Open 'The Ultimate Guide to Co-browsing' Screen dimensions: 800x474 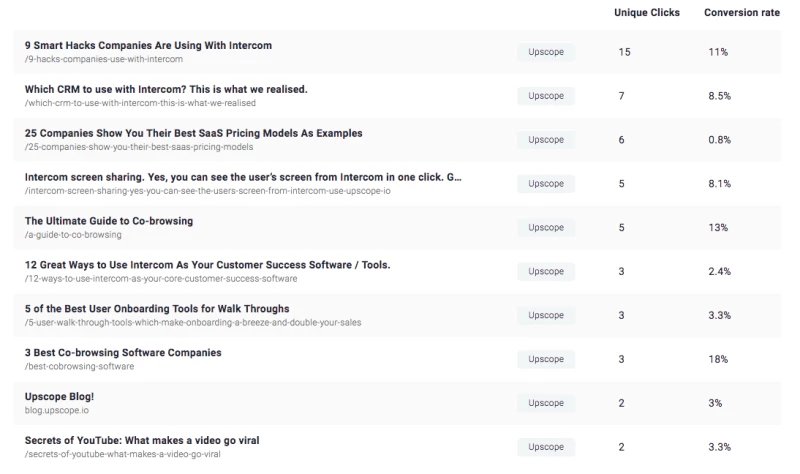coord(109,221)
